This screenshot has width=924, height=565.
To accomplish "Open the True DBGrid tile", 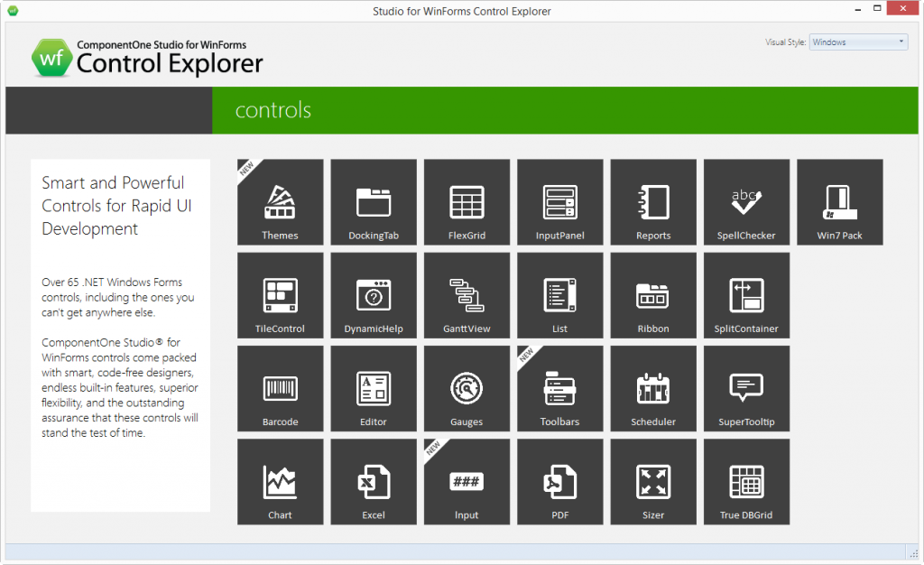I will [x=746, y=482].
